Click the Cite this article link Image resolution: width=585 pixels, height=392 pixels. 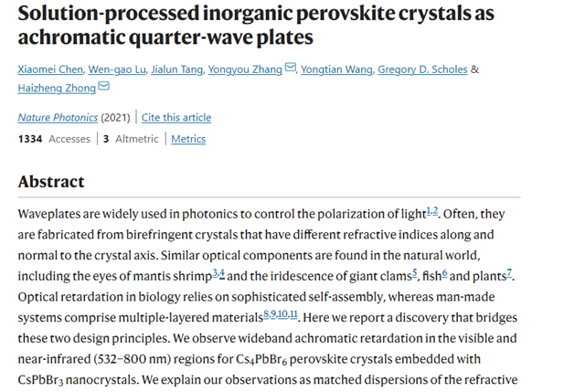pyautogui.click(x=175, y=118)
